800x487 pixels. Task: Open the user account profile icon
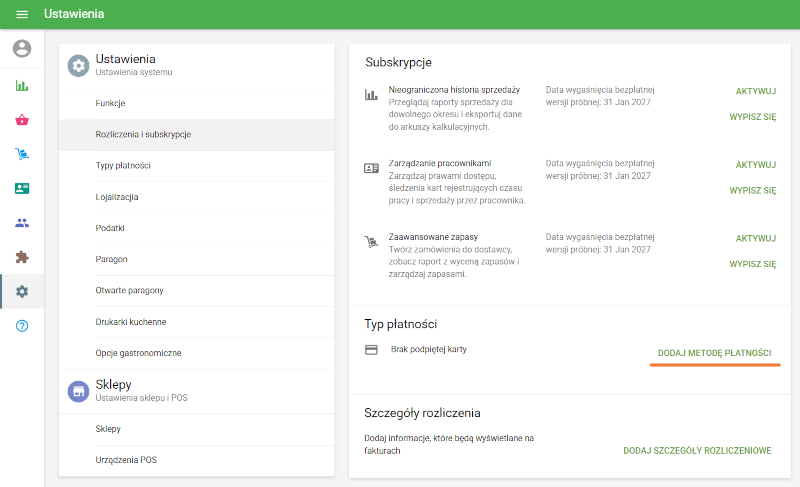point(22,48)
